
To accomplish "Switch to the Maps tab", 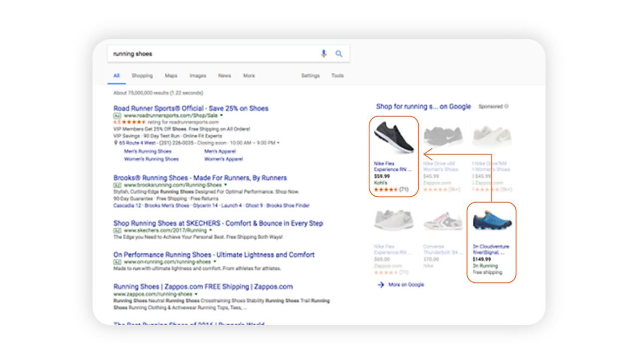I will [171, 76].
